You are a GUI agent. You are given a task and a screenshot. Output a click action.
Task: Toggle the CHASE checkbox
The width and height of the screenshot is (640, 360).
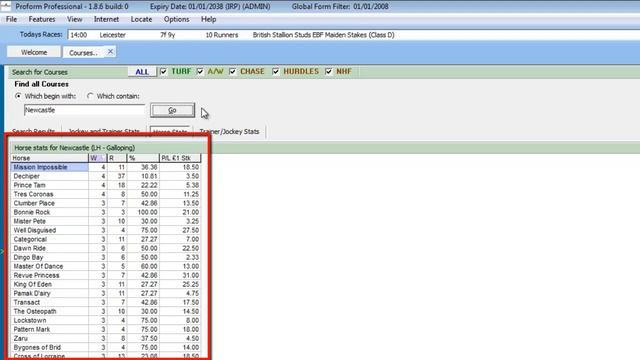[x=233, y=71]
